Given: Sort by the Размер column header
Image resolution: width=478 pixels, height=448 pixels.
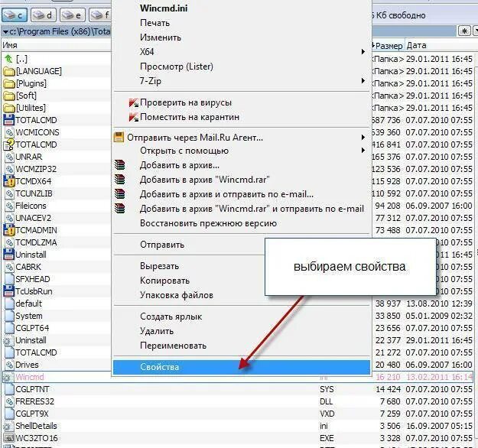Looking at the screenshot, I should [x=389, y=45].
